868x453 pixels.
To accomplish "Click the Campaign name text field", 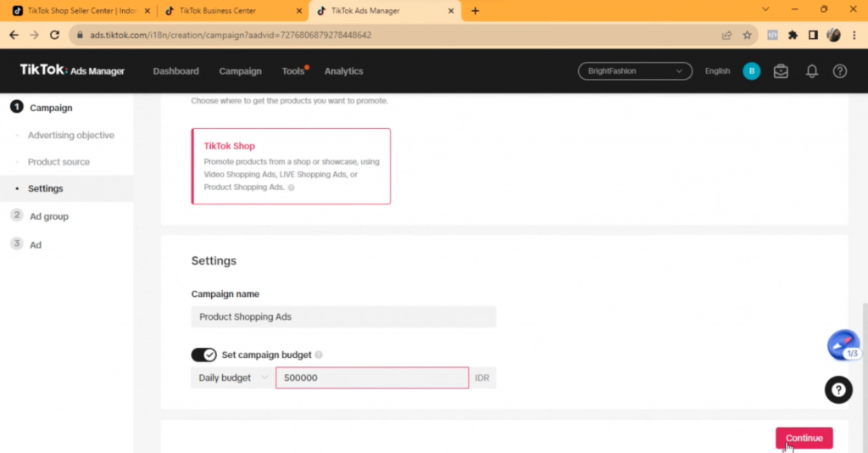I will point(343,316).
